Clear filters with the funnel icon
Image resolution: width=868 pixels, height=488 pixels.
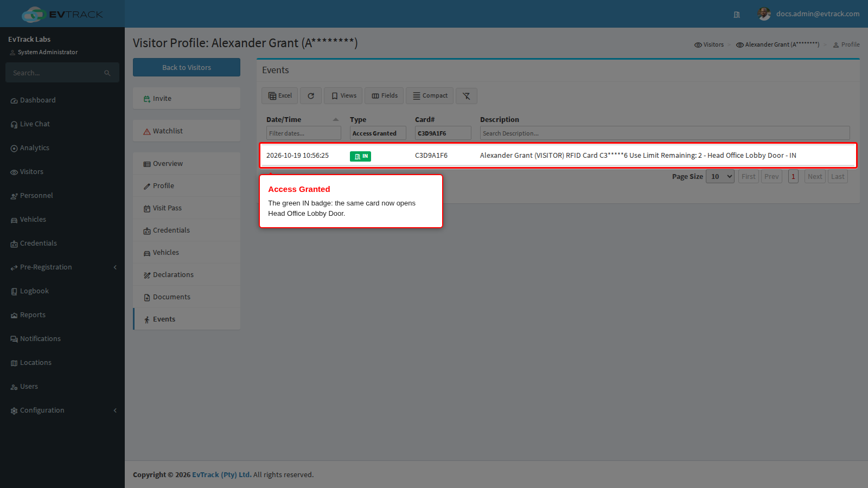pyautogui.click(x=467, y=96)
